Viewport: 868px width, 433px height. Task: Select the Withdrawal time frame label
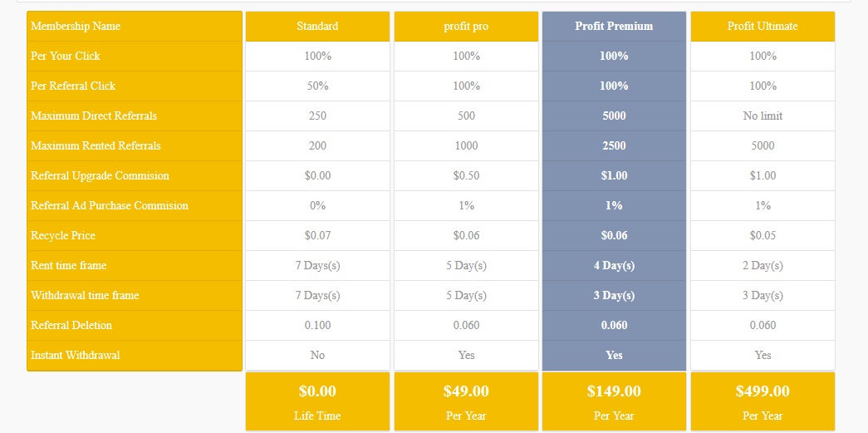click(x=135, y=295)
